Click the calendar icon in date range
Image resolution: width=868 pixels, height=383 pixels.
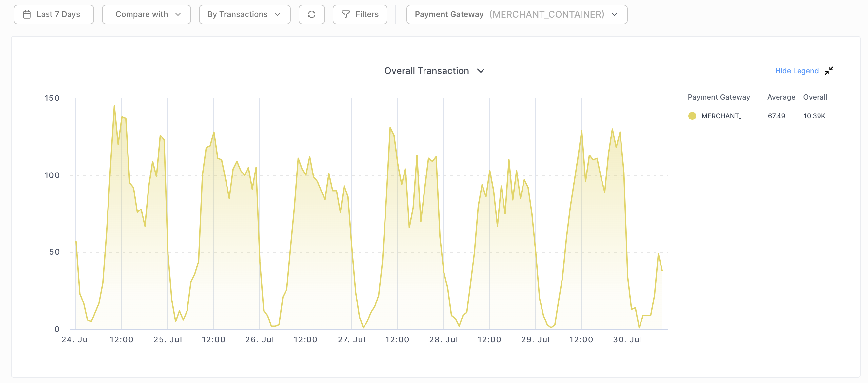point(27,14)
